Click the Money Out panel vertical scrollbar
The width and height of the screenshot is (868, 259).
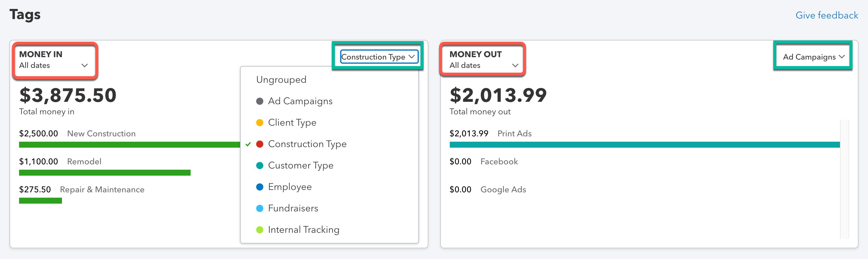point(844,179)
